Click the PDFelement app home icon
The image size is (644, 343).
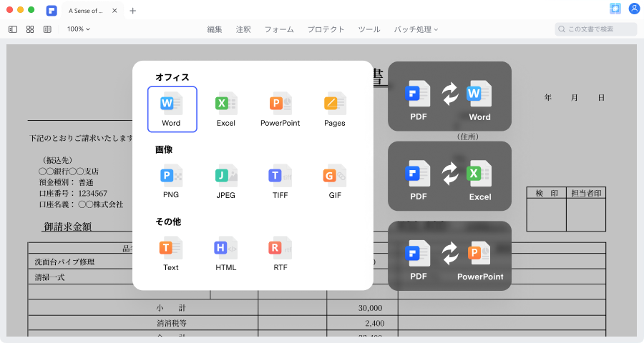[52, 11]
